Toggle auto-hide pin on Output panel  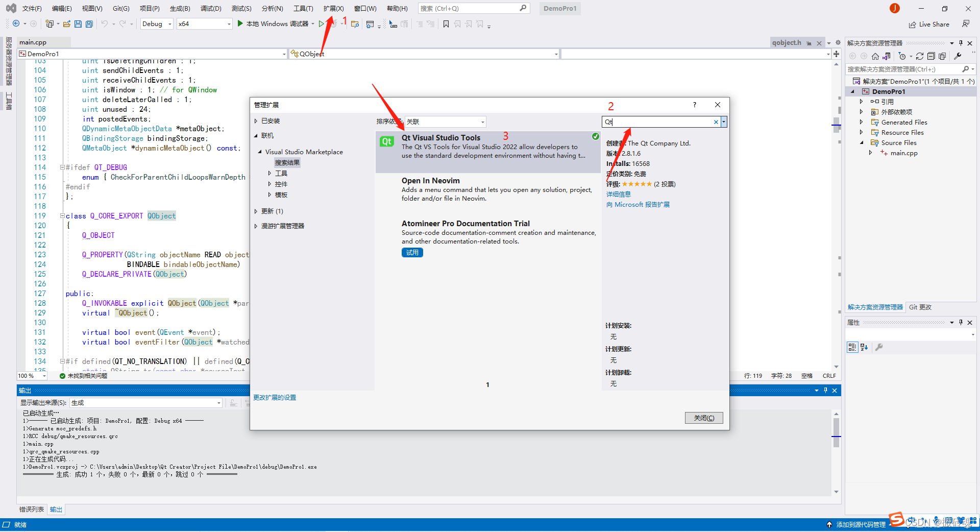pos(825,390)
